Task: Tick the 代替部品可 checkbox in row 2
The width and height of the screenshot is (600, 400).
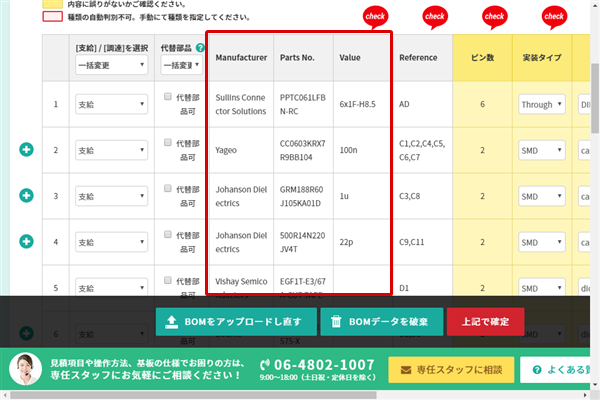Action: coord(168,142)
